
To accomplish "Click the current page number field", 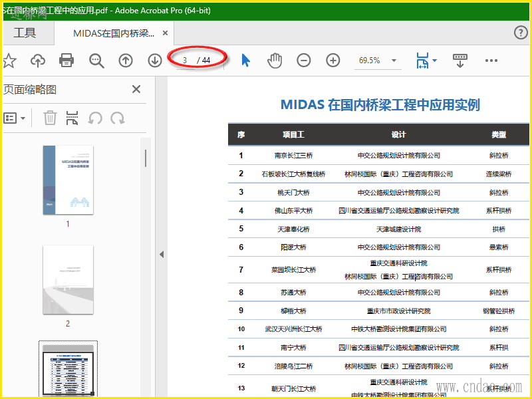I will [185, 61].
